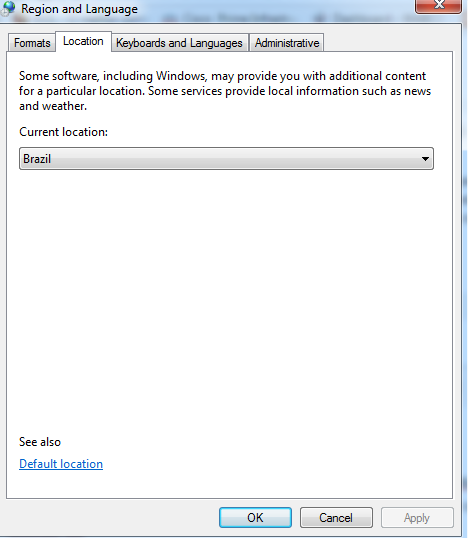The image size is (468, 538).
Task: Close the Region and Language dialog
Action: coord(438,6)
